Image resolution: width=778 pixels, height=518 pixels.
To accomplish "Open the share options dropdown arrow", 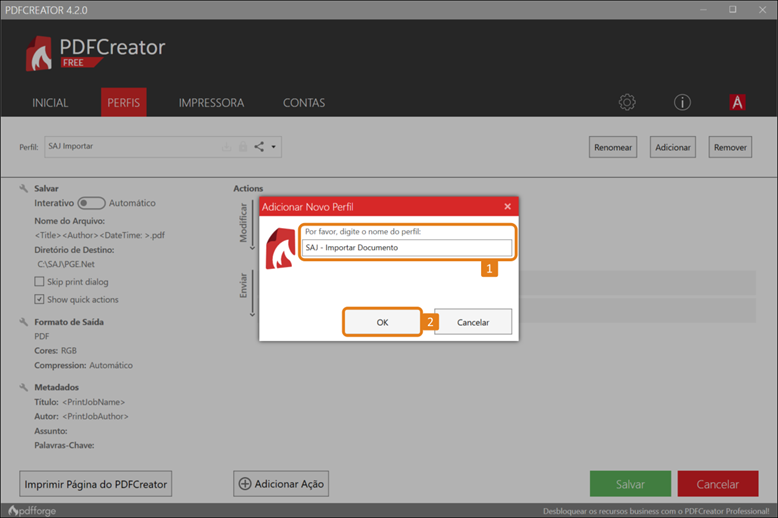I will [274, 148].
